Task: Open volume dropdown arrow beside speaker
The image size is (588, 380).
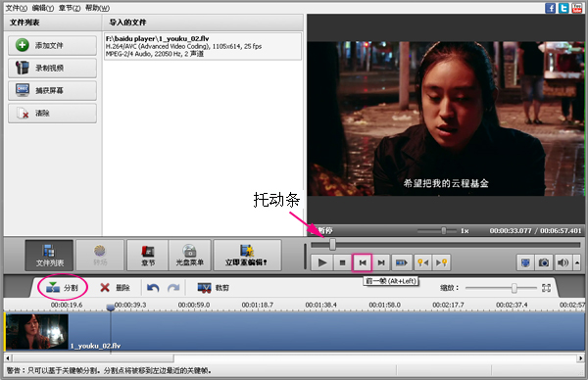Action: pyautogui.click(x=577, y=262)
